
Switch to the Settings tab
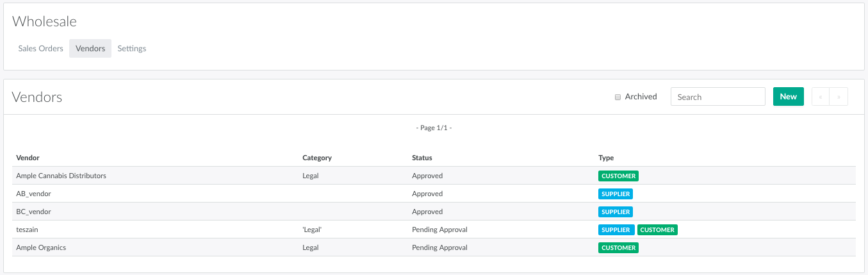tap(131, 49)
